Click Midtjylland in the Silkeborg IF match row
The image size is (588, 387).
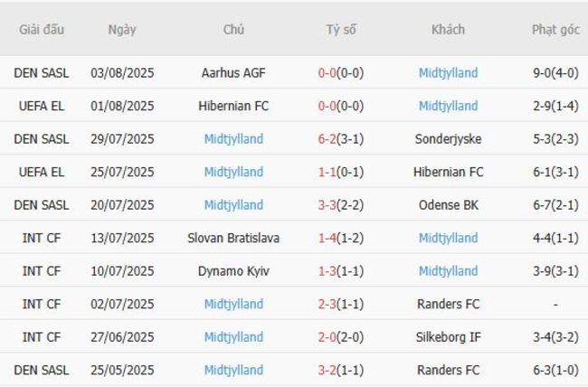pyautogui.click(x=233, y=337)
